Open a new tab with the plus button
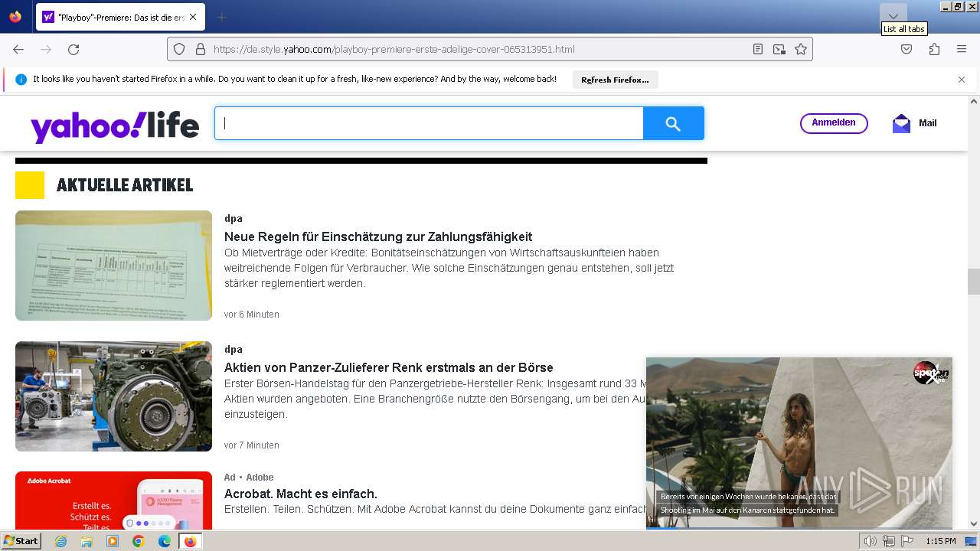 [221, 17]
